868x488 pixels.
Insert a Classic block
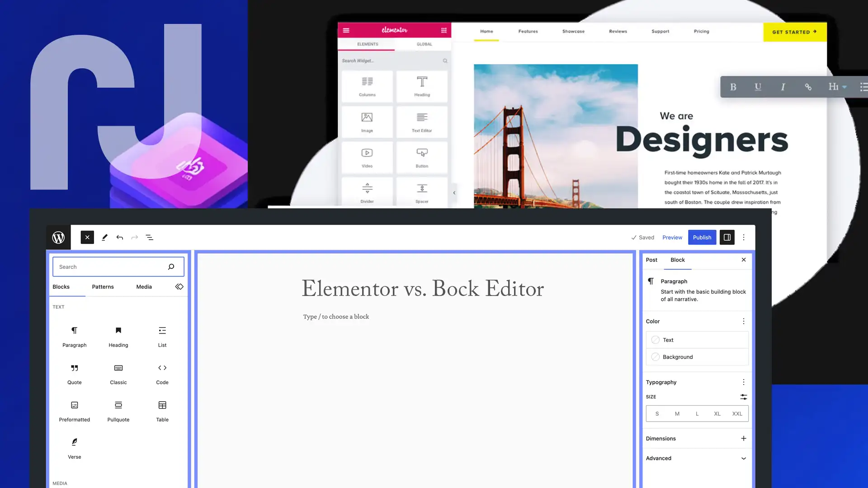point(118,374)
